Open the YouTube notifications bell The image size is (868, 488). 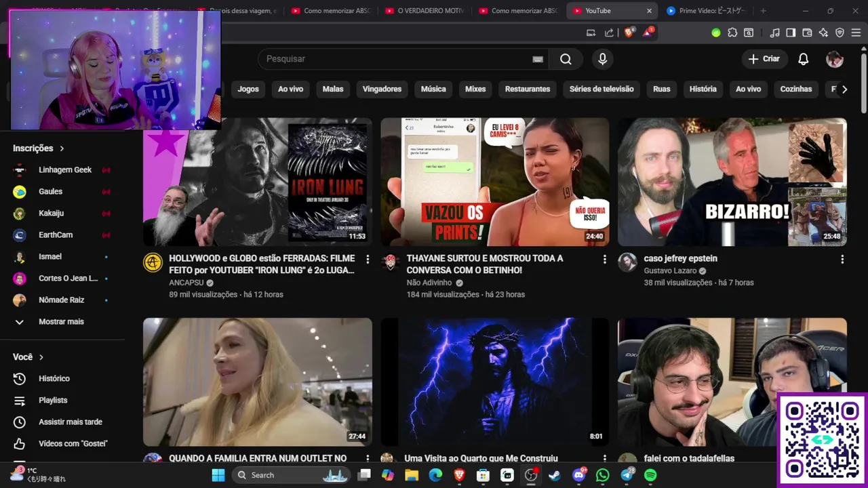[x=803, y=59]
